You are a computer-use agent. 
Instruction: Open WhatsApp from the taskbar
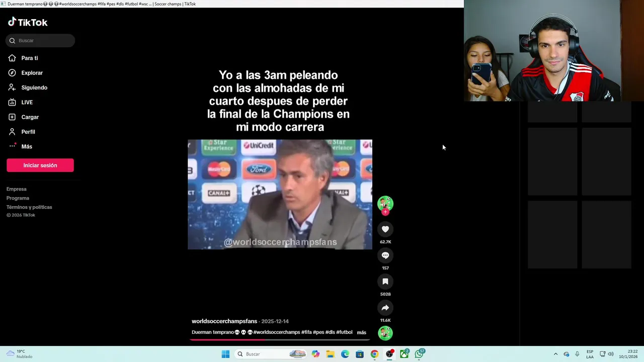(420, 354)
